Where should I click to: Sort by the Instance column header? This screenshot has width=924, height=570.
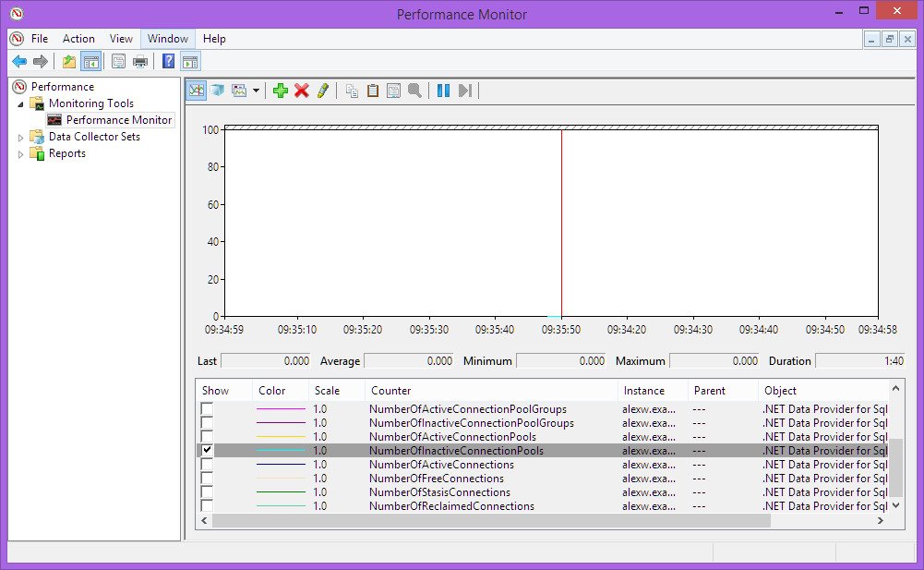[x=653, y=391]
